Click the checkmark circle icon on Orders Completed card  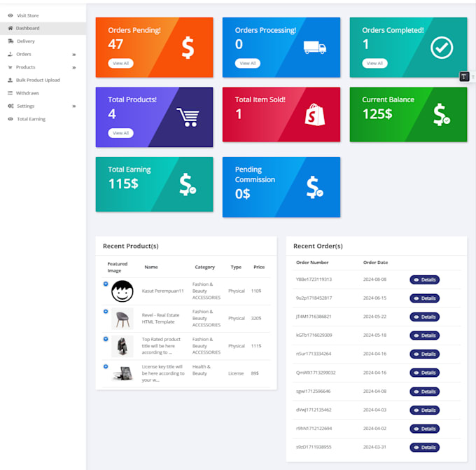[x=442, y=48]
